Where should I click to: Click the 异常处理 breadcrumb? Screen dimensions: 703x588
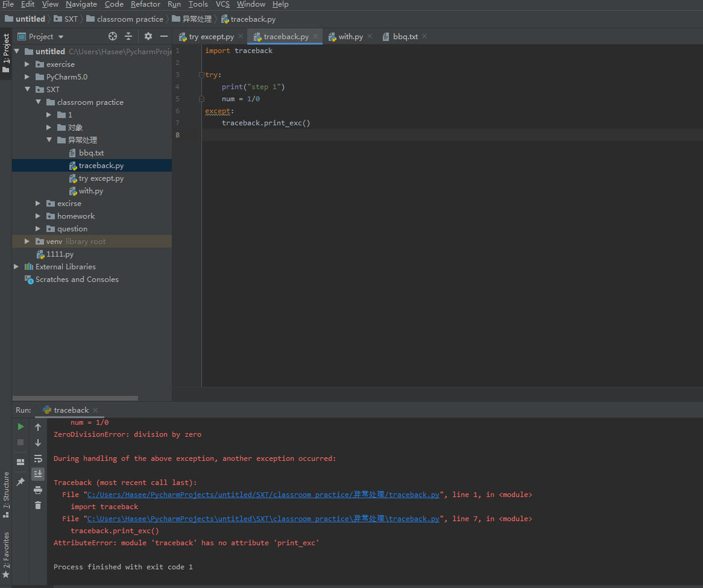(192, 19)
